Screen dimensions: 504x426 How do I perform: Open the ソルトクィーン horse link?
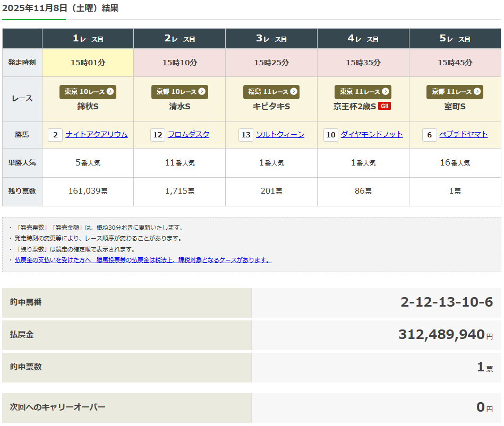pyautogui.click(x=280, y=135)
